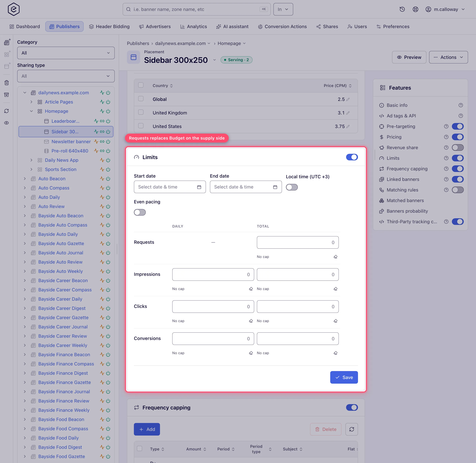Enable the Local time (UTC +3) toggle
The image size is (476, 463).
pyautogui.click(x=292, y=187)
